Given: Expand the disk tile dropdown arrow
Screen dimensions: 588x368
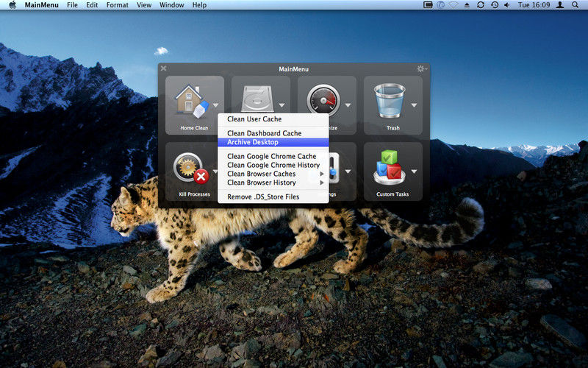Looking at the screenshot, I should [282, 105].
